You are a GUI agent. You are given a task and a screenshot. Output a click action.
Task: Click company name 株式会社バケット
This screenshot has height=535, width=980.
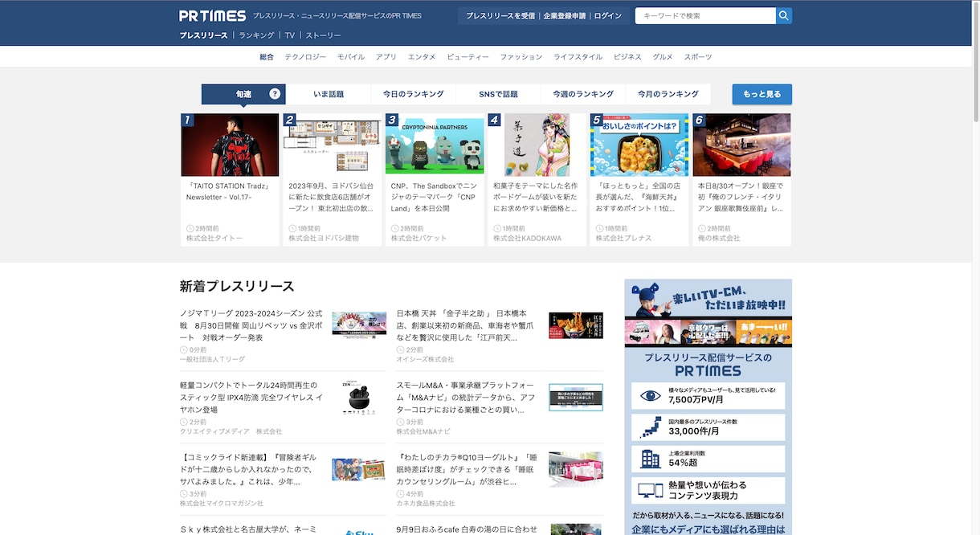(x=419, y=239)
